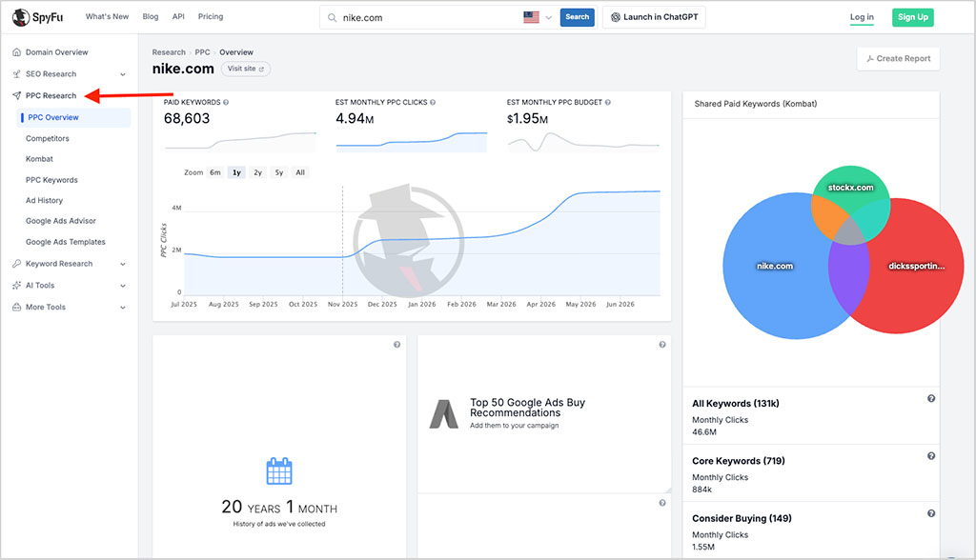
Task: Click the Google Ads logo icon
Action: (x=444, y=413)
